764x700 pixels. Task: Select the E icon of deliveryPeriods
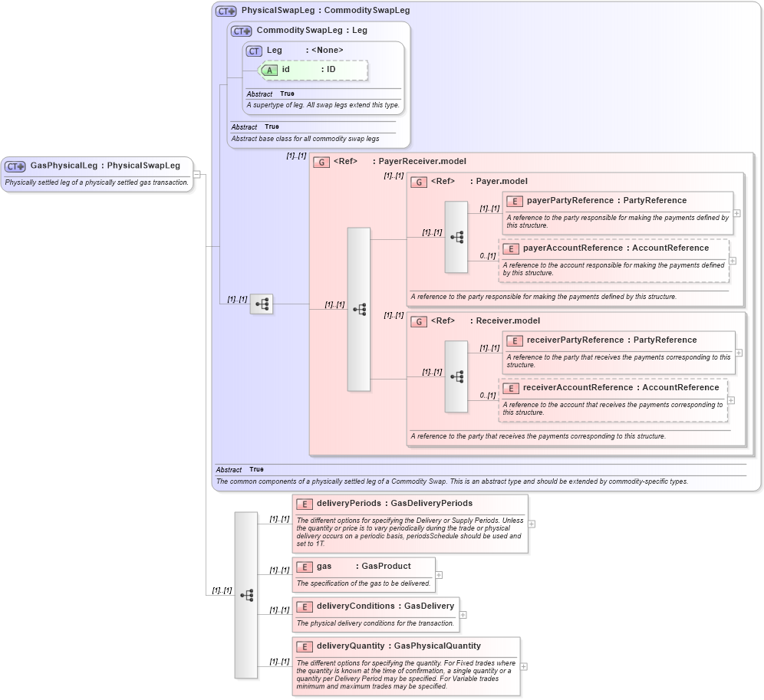click(304, 504)
